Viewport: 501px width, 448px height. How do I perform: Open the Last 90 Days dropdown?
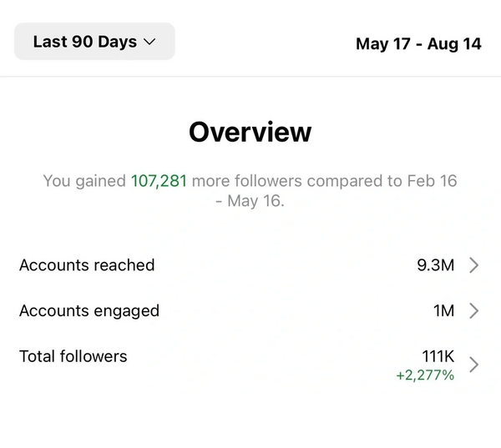(x=94, y=42)
